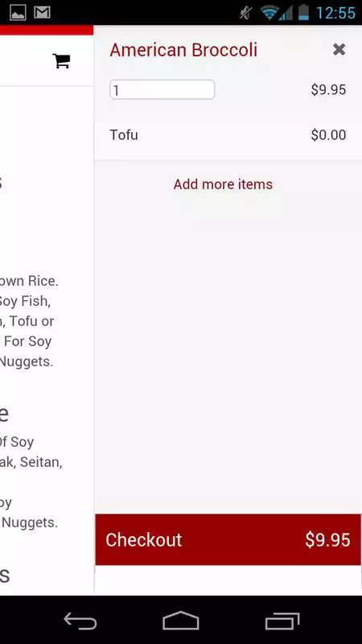
Task: Tap the Gmail notification icon in status bar
Action: click(43, 12)
